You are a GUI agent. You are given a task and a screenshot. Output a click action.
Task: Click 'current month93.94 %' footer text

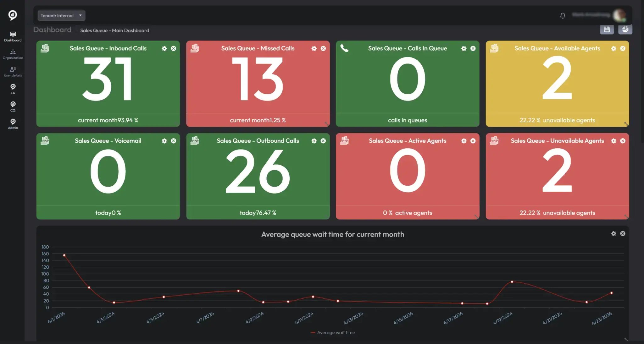coord(108,120)
